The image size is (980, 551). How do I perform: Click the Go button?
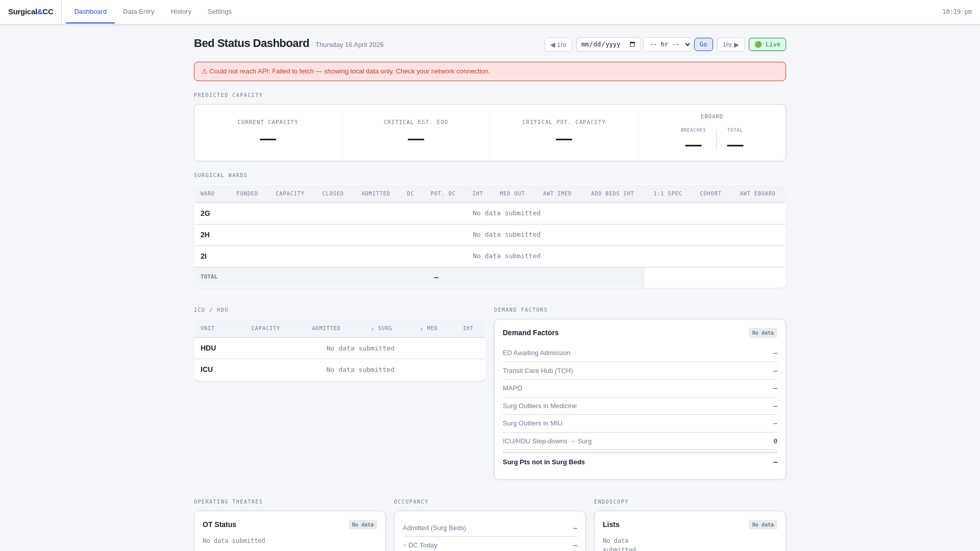click(x=703, y=45)
